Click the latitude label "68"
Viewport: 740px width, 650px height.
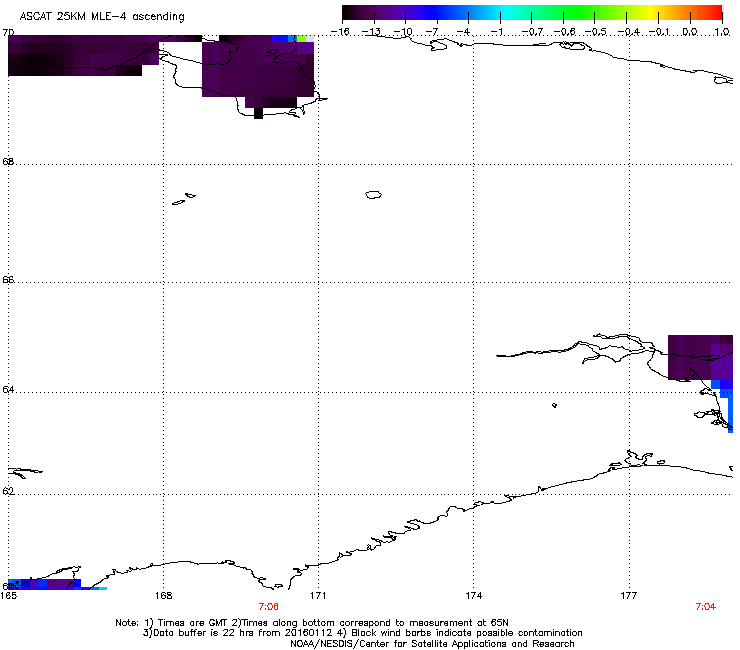tap(8, 162)
